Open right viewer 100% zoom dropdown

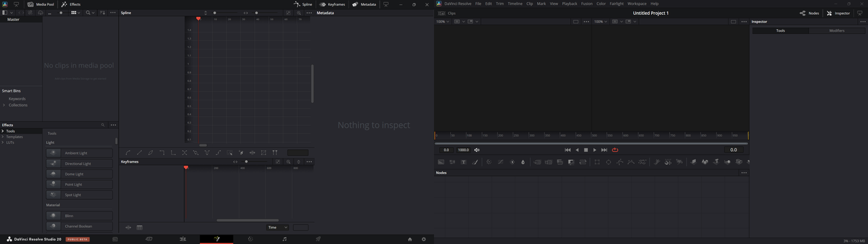[x=601, y=22]
